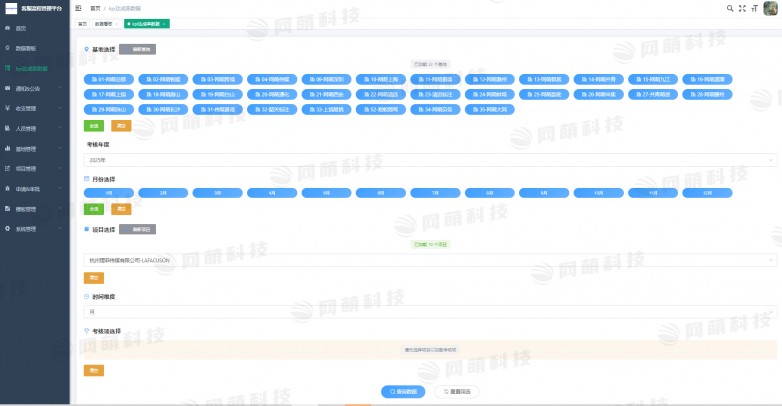
Task: Collapse the sidebar with the hamburger icon
Action: pyautogui.click(x=79, y=7)
